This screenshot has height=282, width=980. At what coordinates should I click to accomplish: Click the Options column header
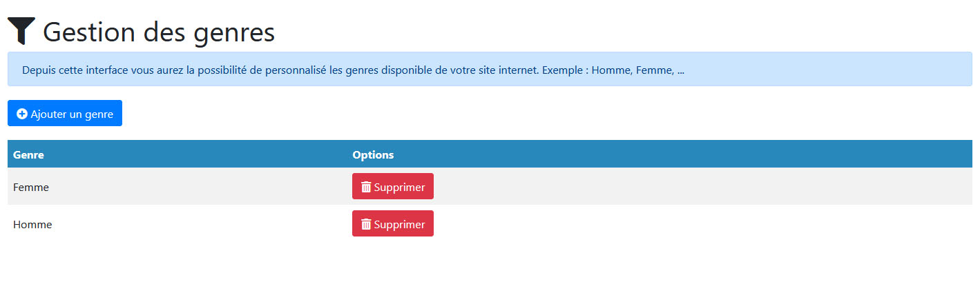click(373, 155)
